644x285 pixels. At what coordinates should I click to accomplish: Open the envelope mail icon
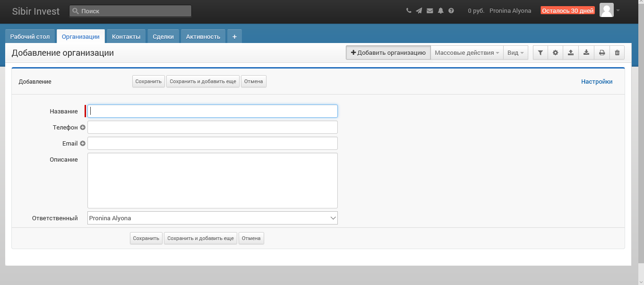(430, 10)
